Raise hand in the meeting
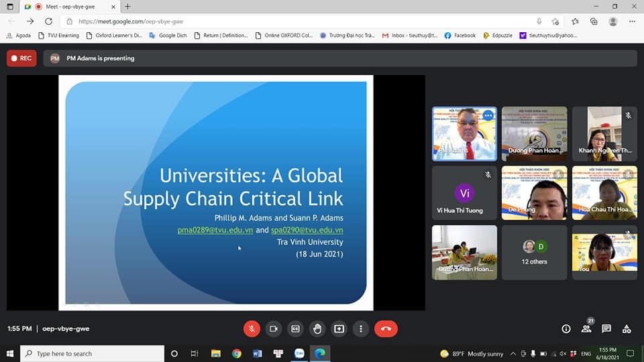This screenshot has height=362, width=644. [317, 328]
